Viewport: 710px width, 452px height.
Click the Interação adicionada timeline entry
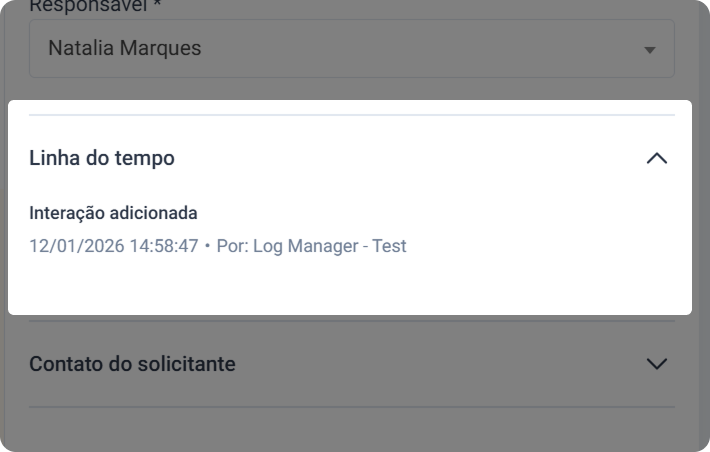pos(113,213)
